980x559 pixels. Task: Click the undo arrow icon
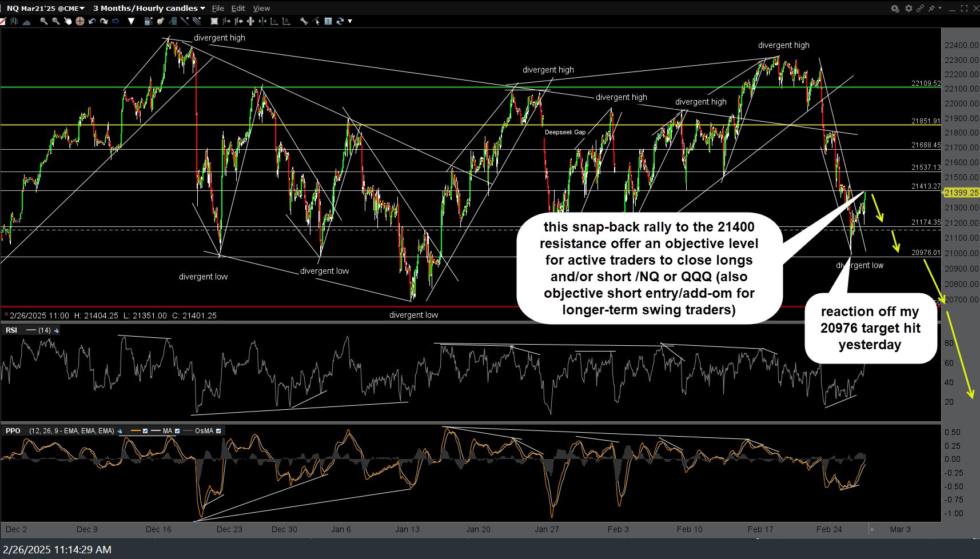pyautogui.click(x=92, y=21)
